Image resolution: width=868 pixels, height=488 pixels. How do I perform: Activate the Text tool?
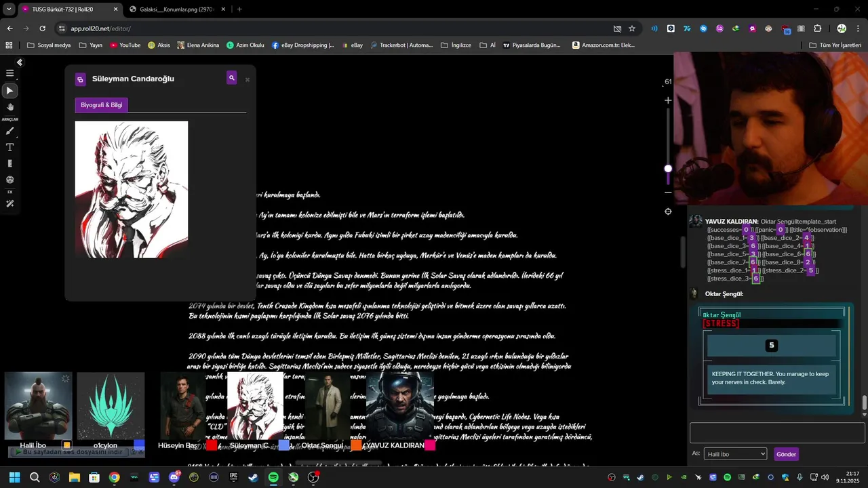pos(9,147)
